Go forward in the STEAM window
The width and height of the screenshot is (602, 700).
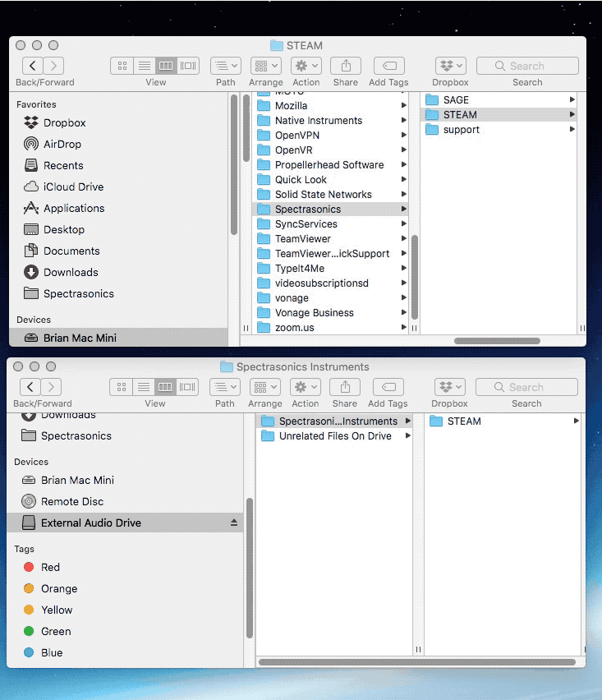click(53, 66)
